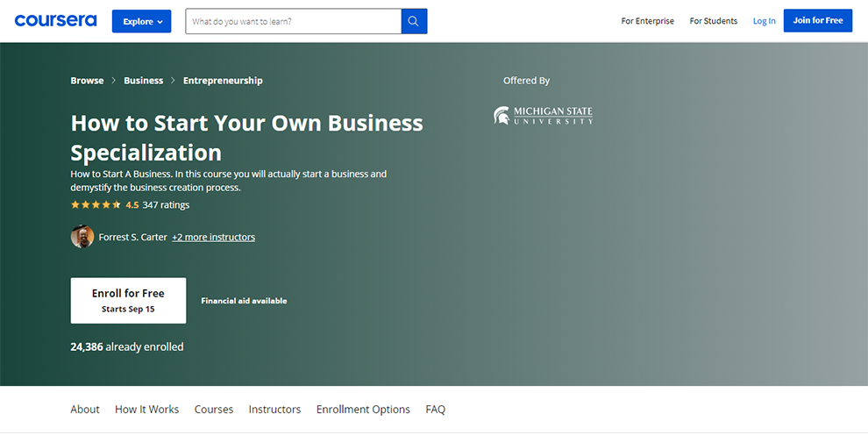Open the For Students link
Image resolution: width=868 pixels, height=435 pixels.
coord(714,21)
